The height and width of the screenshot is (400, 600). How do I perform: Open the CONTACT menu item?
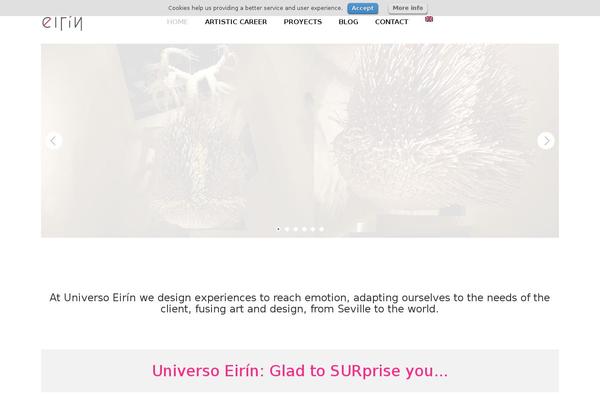point(391,22)
